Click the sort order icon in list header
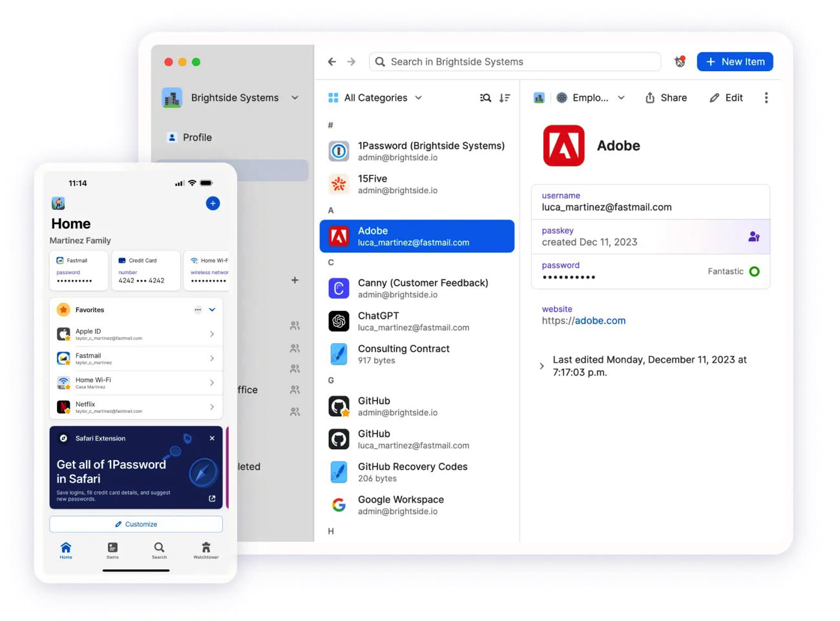This screenshot has height=621, width=840. pyautogui.click(x=505, y=98)
